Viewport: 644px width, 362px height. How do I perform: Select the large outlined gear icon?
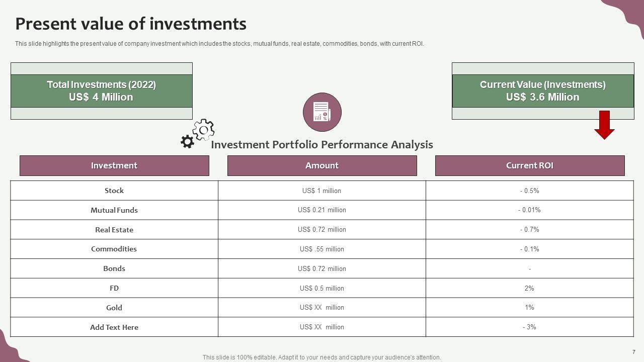coord(204,130)
